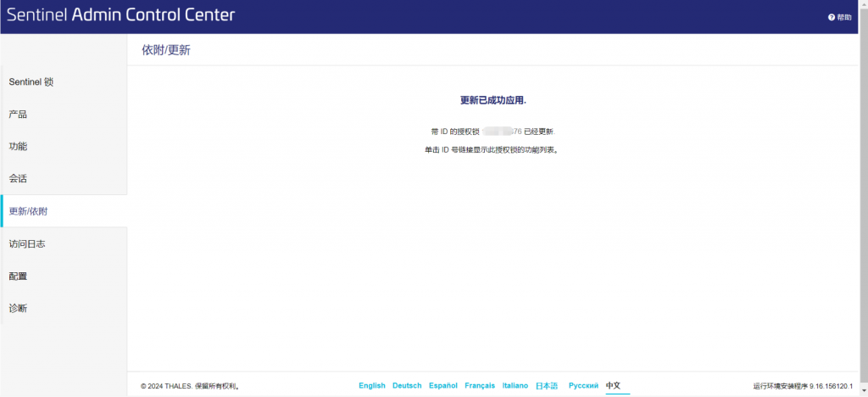Click the © 2024 THALES copyright text

(190, 386)
